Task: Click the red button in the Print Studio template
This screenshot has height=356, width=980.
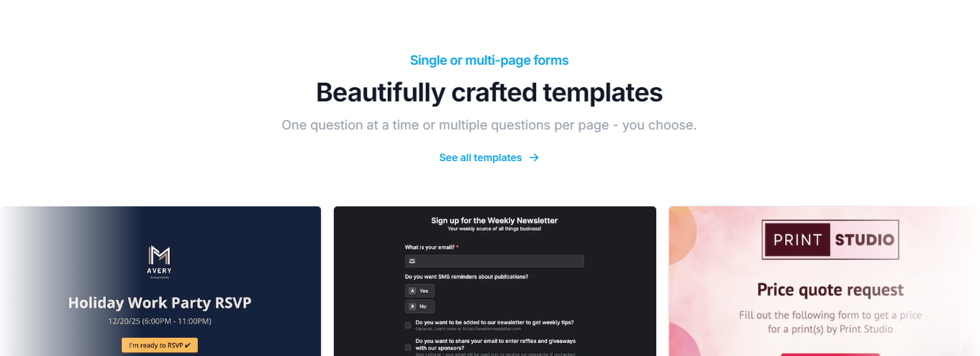Action: [830, 354]
